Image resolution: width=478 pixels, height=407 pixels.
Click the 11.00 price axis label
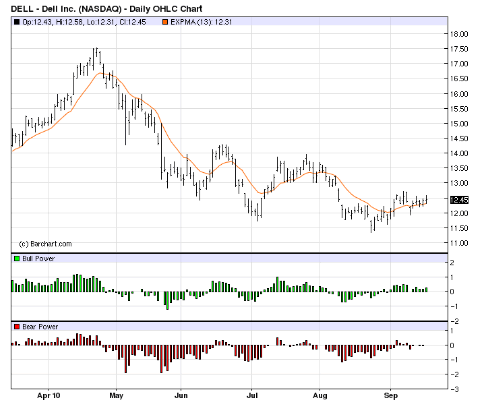(459, 243)
